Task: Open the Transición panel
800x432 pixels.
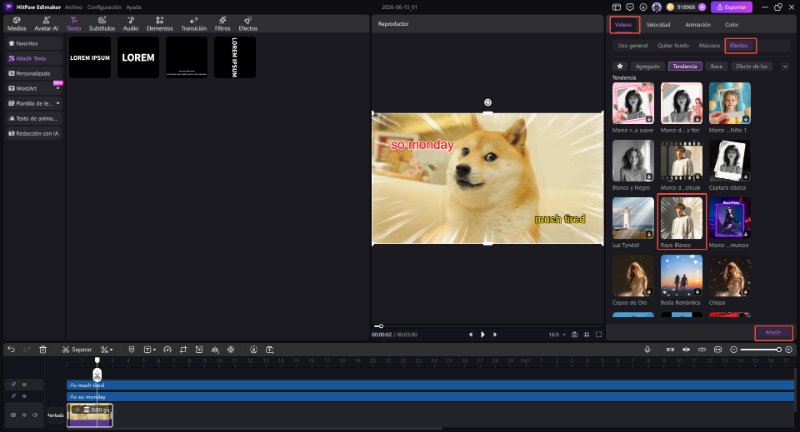Action: pyautogui.click(x=194, y=24)
